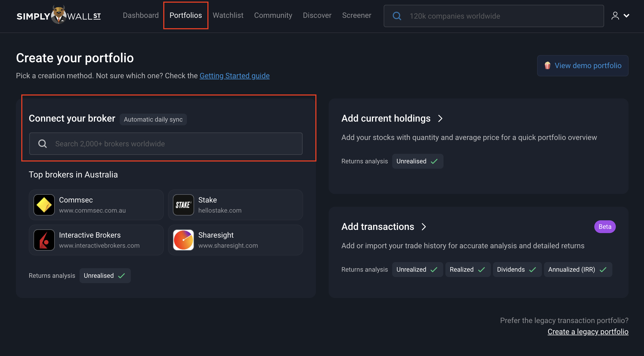Focus the Search 2,000+ brokers worldwide field
This screenshot has height=356, width=644.
click(166, 144)
